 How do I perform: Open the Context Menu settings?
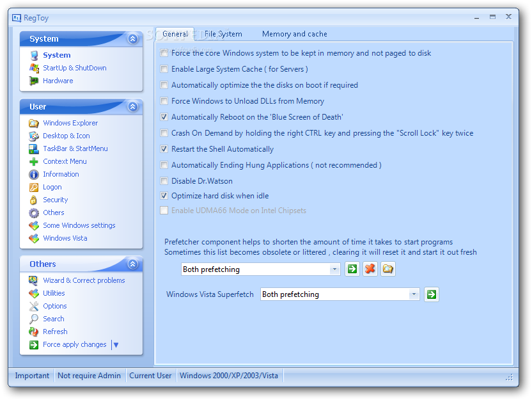65,162
